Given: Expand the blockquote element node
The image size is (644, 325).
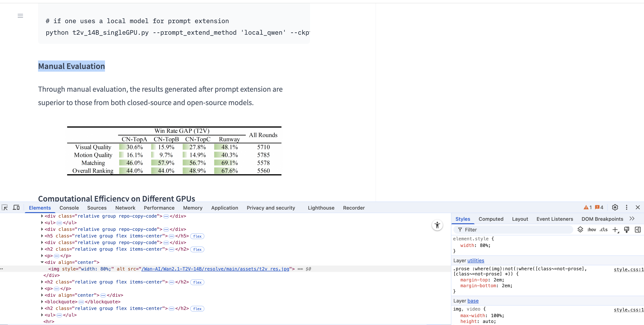Looking at the screenshot, I should [42, 302].
